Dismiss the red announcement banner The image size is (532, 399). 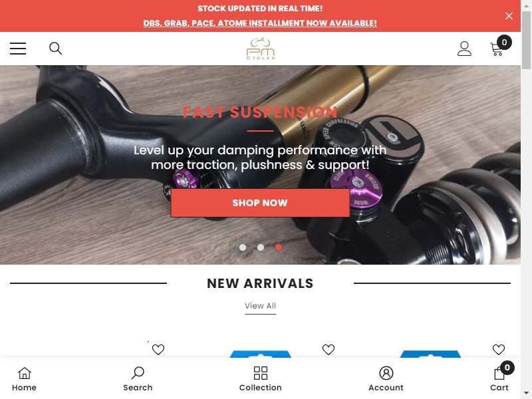(x=509, y=16)
